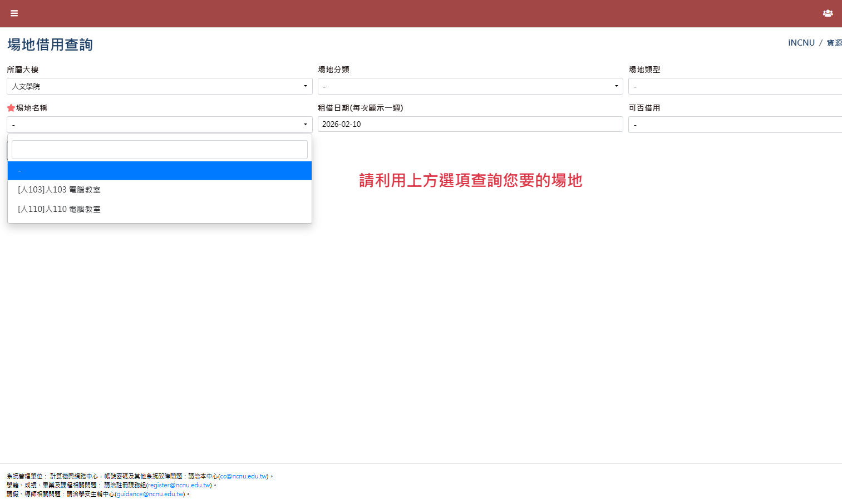Collapse the 場地名稱 dropdown arrow
The width and height of the screenshot is (842, 504).
[305, 124]
